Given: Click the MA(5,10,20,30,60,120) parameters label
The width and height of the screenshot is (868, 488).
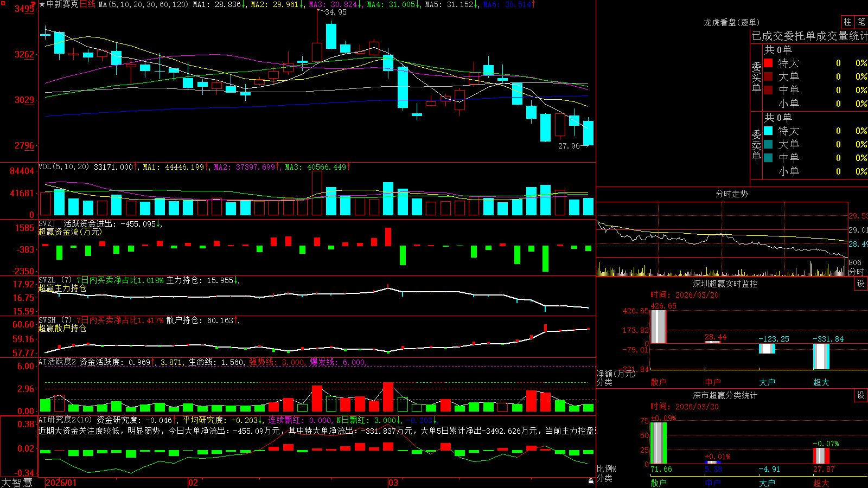Looking at the screenshot, I should pos(143,4).
